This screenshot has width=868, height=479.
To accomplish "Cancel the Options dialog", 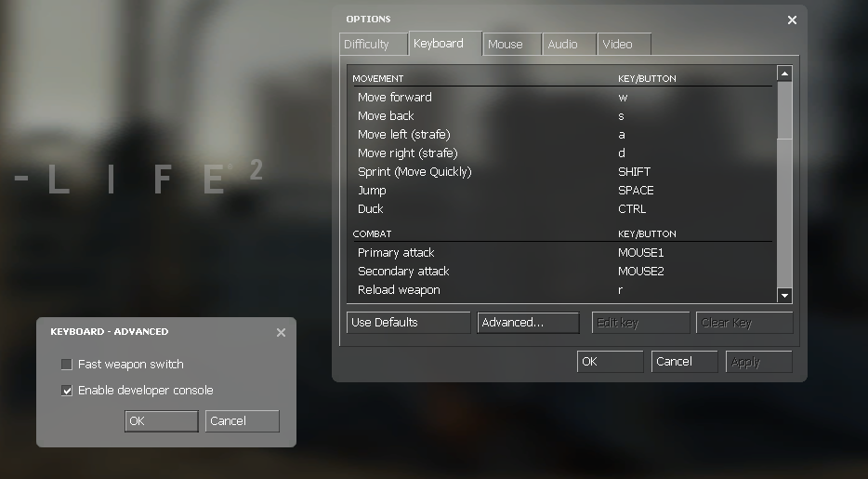I will [684, 362].
